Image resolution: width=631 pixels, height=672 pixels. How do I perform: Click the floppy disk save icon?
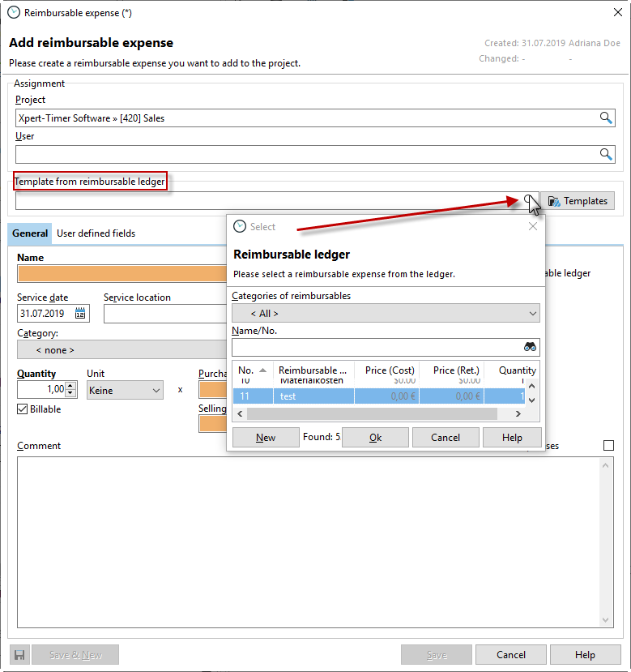[19, 655]
